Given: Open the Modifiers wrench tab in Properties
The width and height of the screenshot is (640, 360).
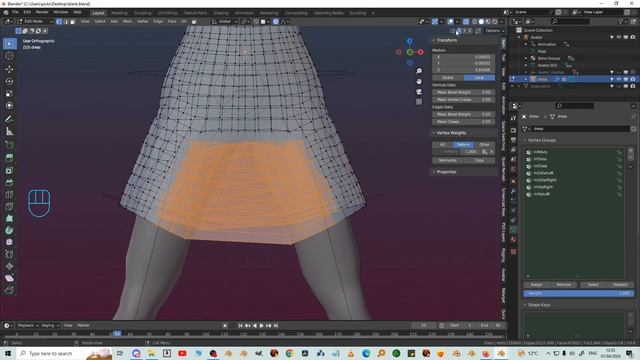Looking at the screenshot, I should (x=513, y=191).
